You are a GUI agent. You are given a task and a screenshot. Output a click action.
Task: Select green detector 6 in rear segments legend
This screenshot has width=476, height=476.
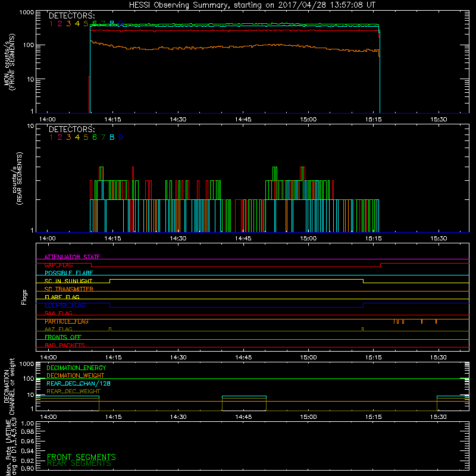point(95,137)
